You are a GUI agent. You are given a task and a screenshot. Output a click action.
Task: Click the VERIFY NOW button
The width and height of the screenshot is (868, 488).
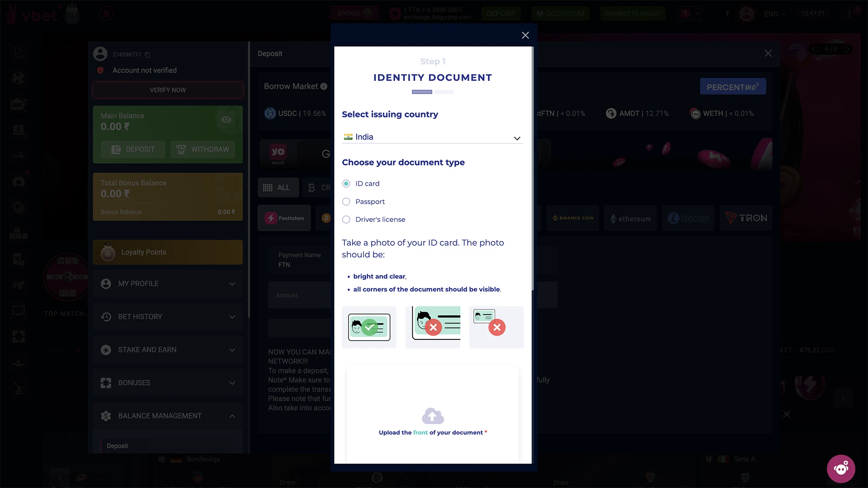tap(168, 90)
